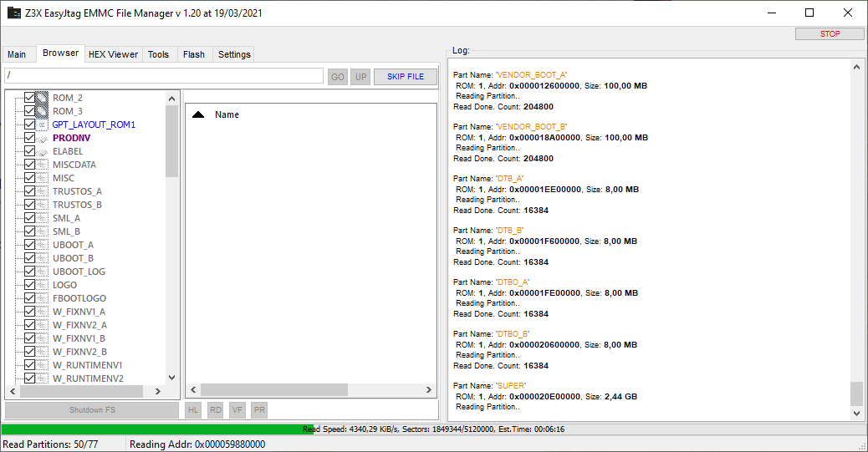Click the TRUSTOS_A partition icon
The width and height of the screenshot is (868, 452).
(x=42, y=191)
